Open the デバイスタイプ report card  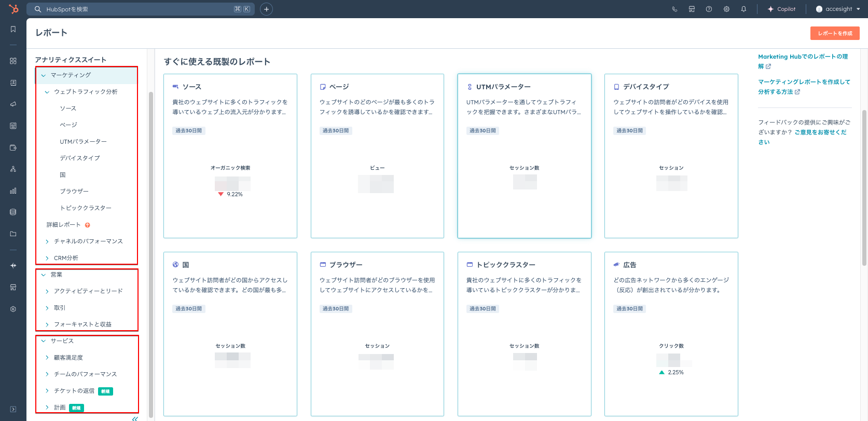point(671,156)
